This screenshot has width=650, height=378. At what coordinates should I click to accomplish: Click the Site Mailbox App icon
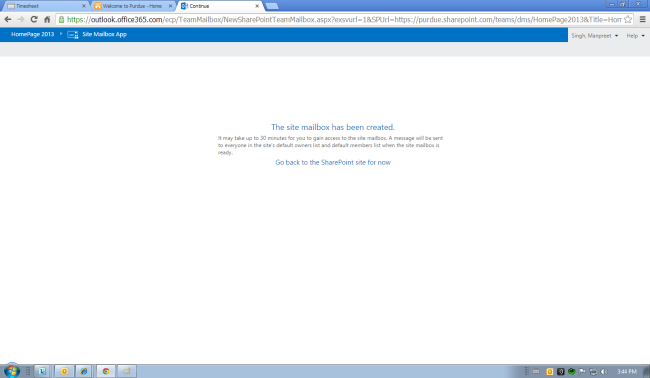[73, 35]
